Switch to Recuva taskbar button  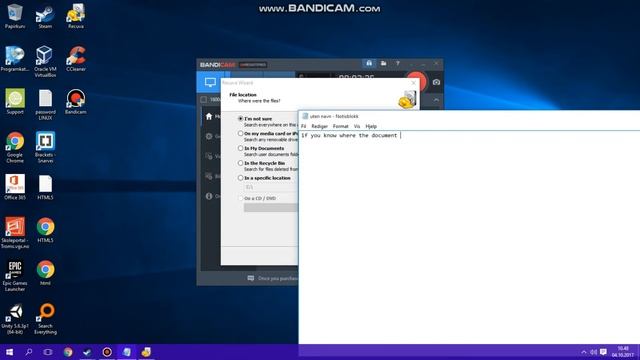pyautogui.click(x=146, y=352)
